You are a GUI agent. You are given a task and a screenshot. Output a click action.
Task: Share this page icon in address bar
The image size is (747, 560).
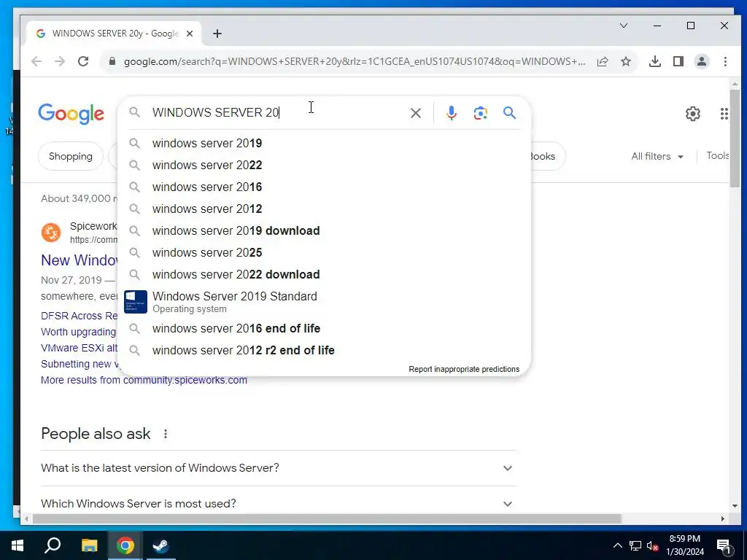coord(603,61)
